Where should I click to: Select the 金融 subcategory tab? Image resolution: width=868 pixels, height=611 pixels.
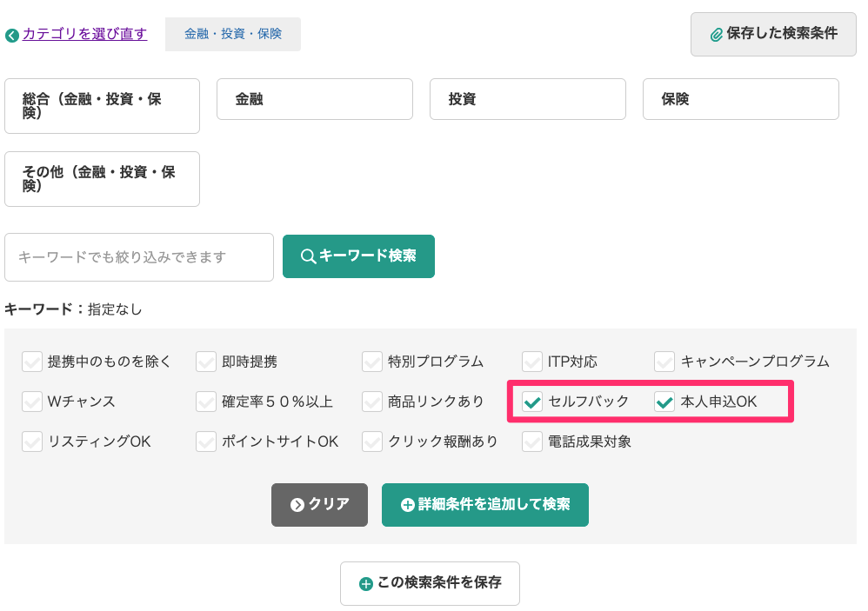(315, 99)
